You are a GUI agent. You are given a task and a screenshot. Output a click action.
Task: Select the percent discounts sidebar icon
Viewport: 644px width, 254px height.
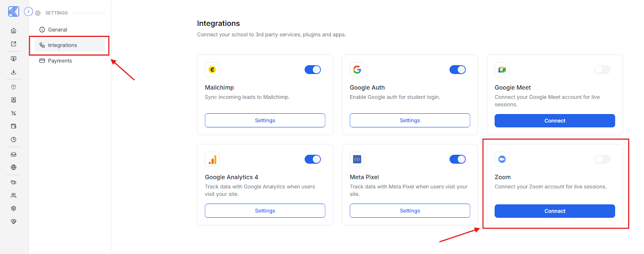tap(14, 113)
